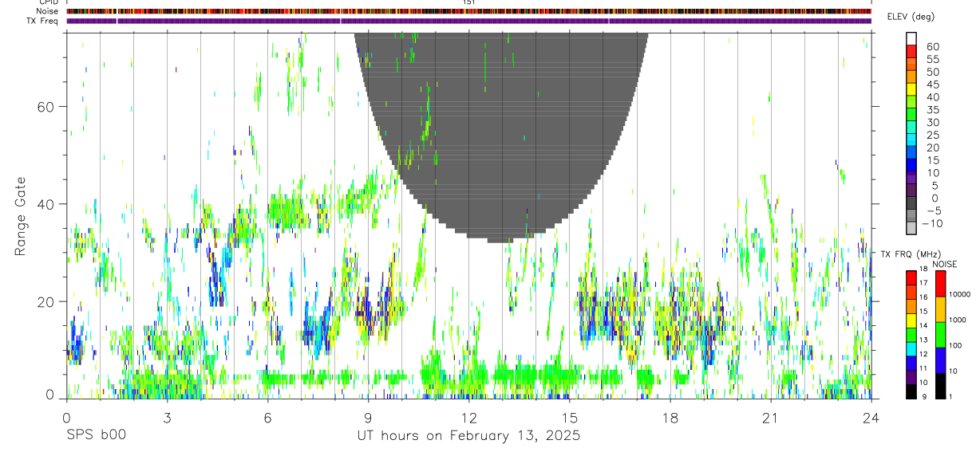Viewport: 980px width, 452px height.
Task: Pick the blue segment of the NOISE color bar
Action: tap(940, 360)
